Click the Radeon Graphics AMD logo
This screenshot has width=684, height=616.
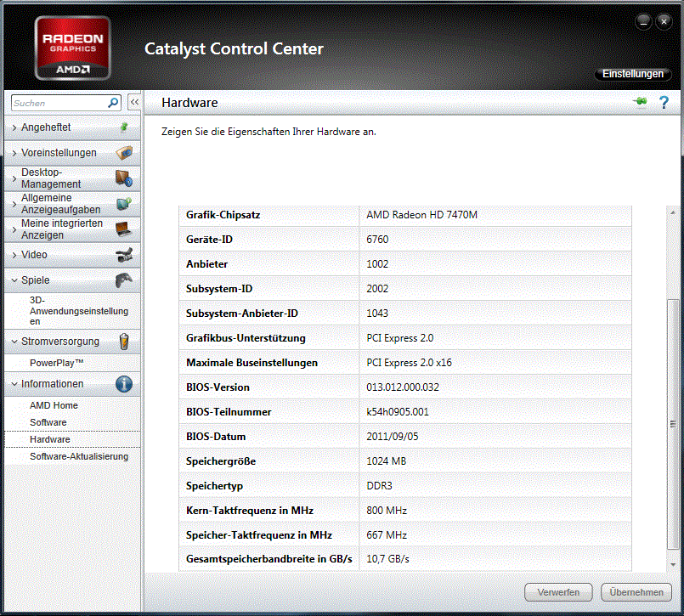tap(72, 48)
